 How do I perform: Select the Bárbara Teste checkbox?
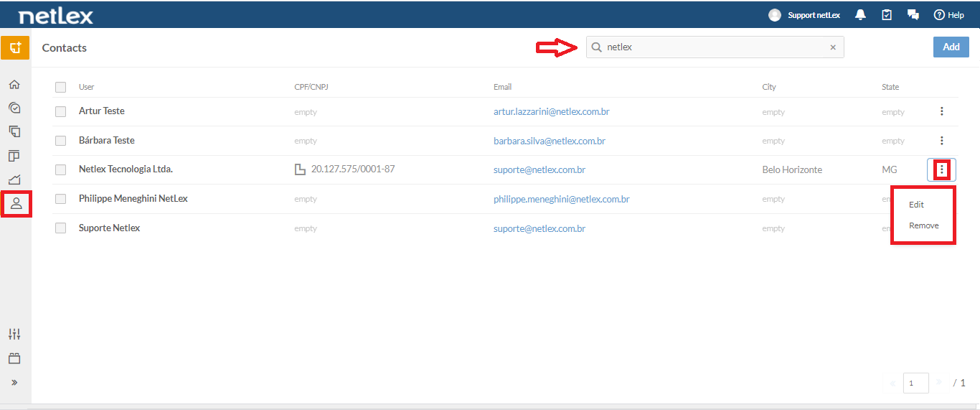pos(61,141)
